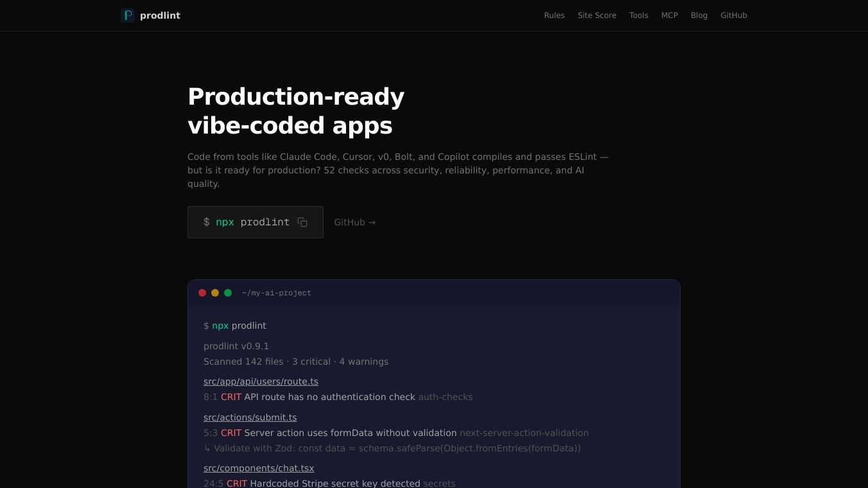Open src/actions/submit.ts file link
Screen dimensions: 868x488
[250, 417]
